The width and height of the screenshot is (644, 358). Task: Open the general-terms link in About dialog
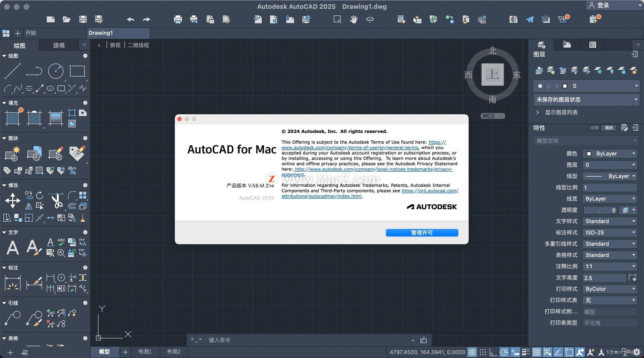click(x=350, y=147)
